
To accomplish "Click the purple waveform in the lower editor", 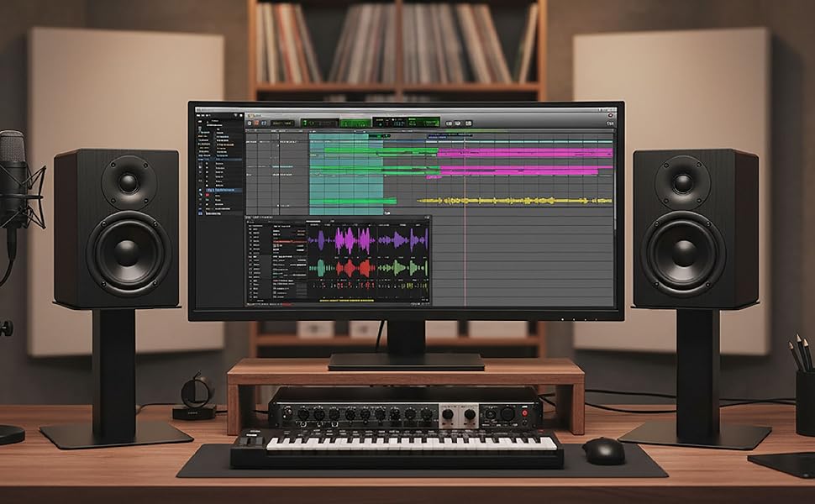I will point(342,240).
